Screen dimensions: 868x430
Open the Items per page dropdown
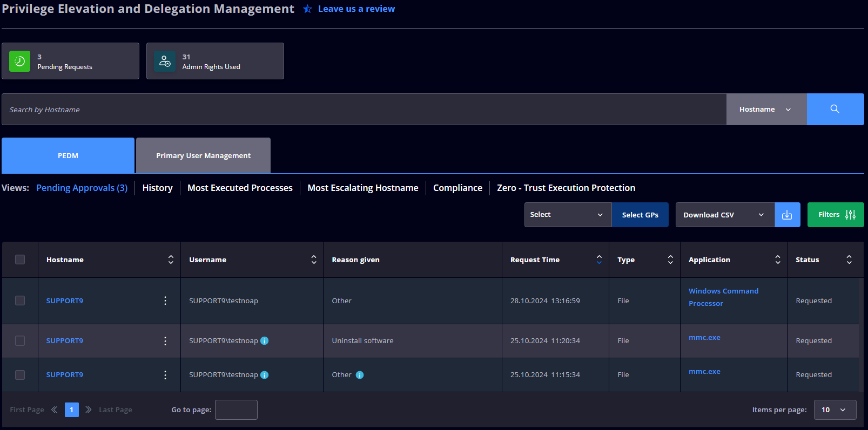[x=835, y=409]
